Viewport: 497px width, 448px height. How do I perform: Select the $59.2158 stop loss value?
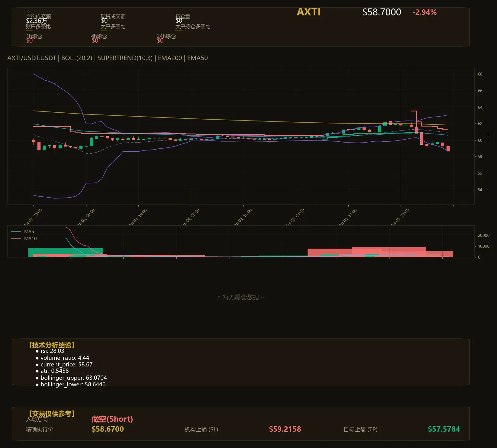click(x=285, y=429)
